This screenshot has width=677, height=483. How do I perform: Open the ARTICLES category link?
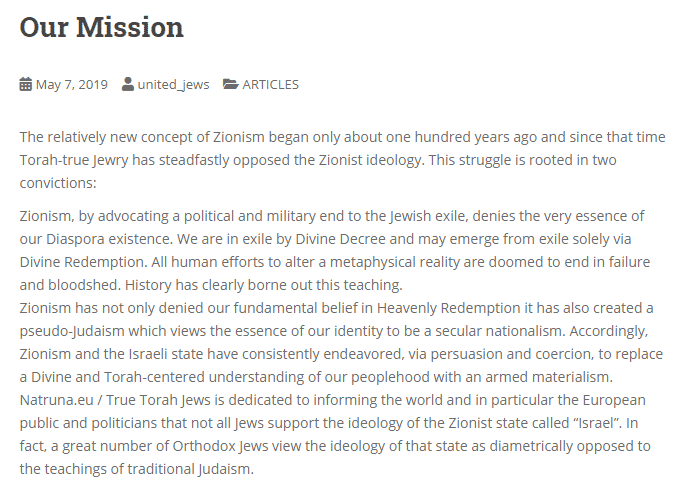(x=271, y=85)
